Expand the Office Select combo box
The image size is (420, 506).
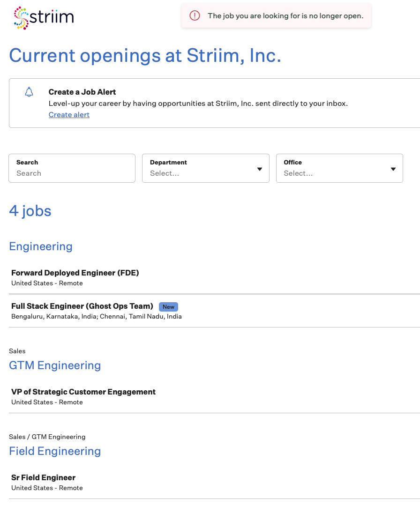(x=339, y=168)
